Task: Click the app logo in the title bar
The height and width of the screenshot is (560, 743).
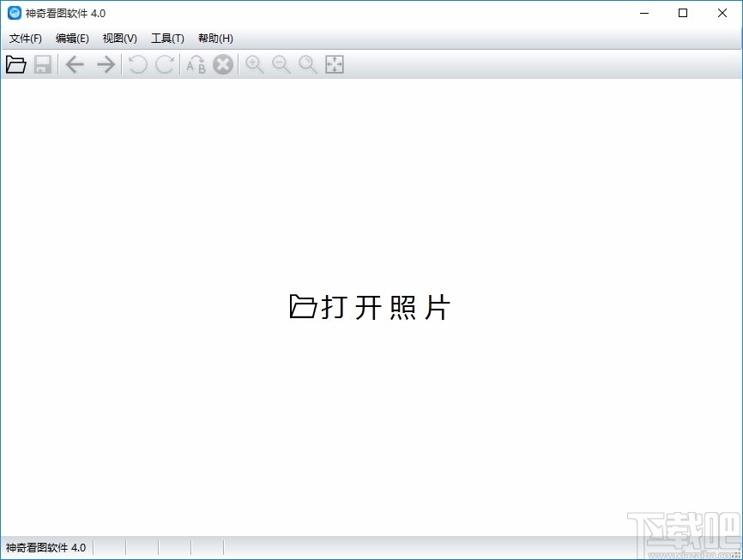Action: [12, 13]
